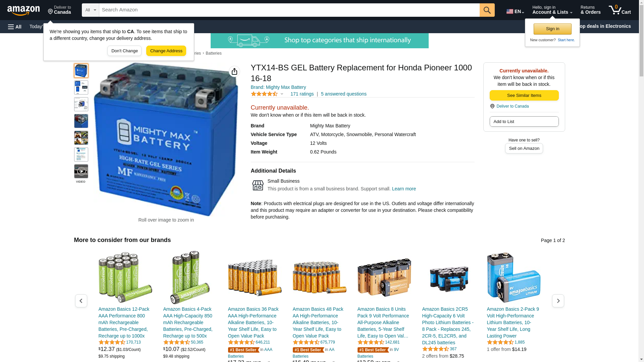The height and width of the screenshot is (362, 644).
Task: Click into the Search Amazon field
Action: [x=289, y=10]
